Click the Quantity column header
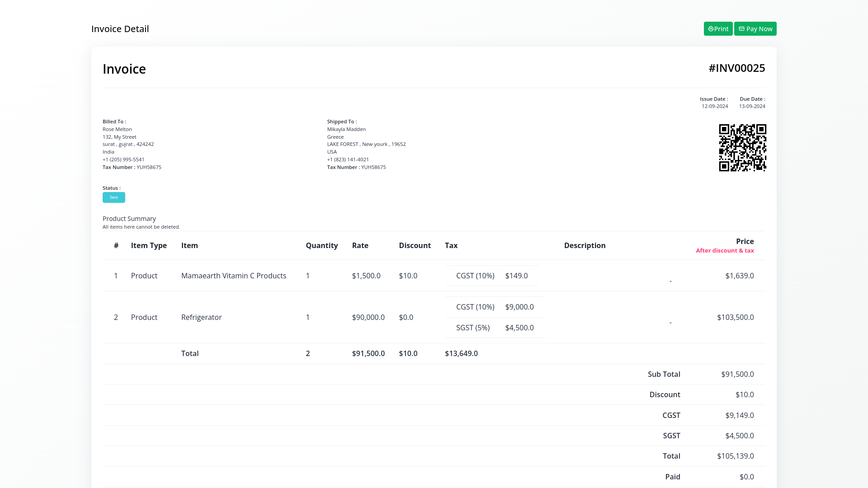 click(x=321, y=245)
